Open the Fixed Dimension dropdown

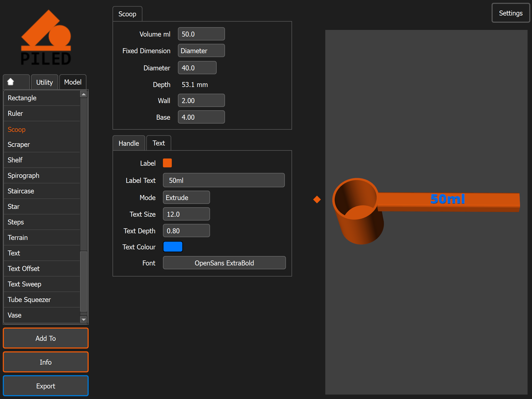click(x=201, y=51)
